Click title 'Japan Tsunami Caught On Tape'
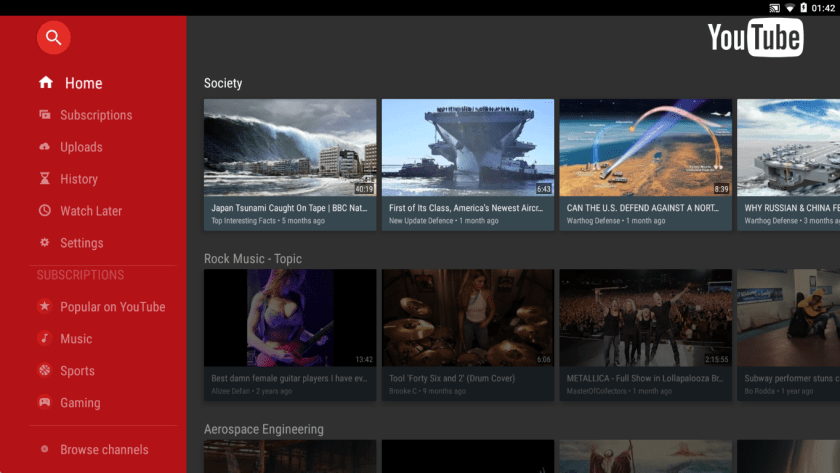Viewport: 840px width, 473px height. [289, 208]
